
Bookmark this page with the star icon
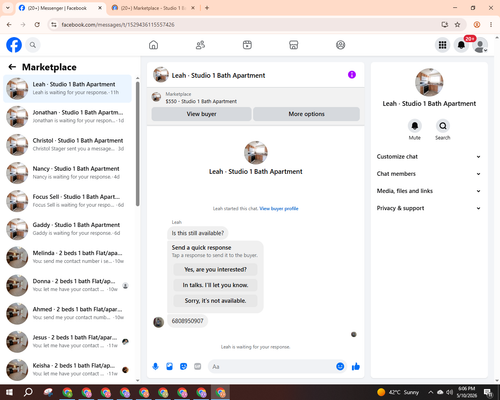[x=457, y=24]
